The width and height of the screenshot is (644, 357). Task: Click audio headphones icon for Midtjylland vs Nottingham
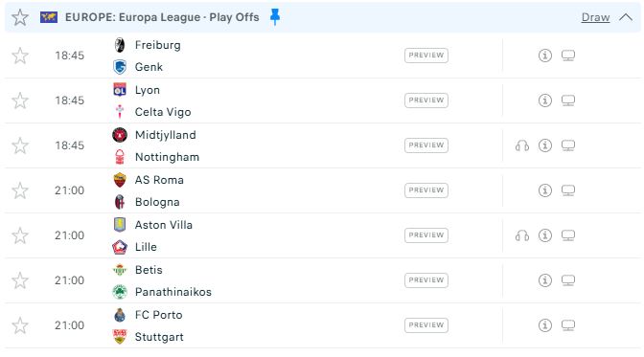pos(522,145)
